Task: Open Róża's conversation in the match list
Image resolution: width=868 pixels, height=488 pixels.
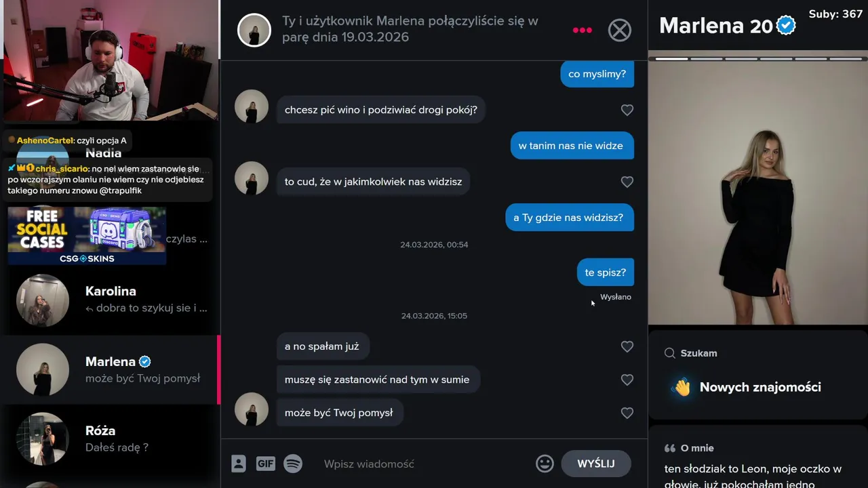Action: (x=110, y=439)
